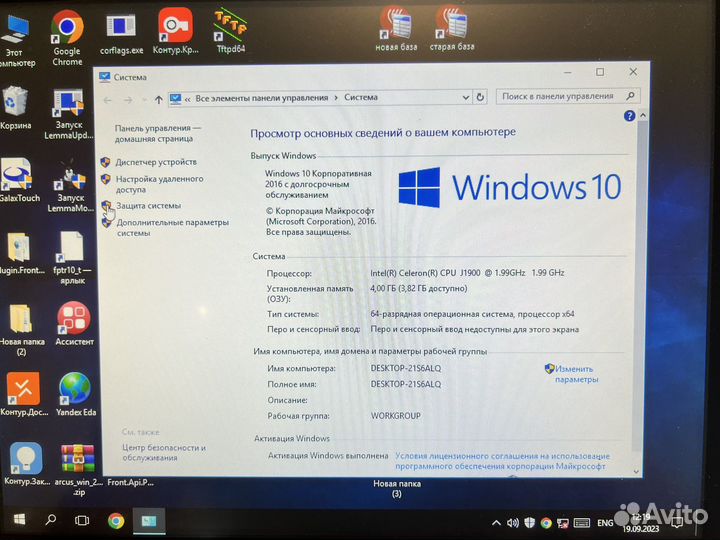
Task: Go up one level with the up arrow
Action: coord(158,98)
